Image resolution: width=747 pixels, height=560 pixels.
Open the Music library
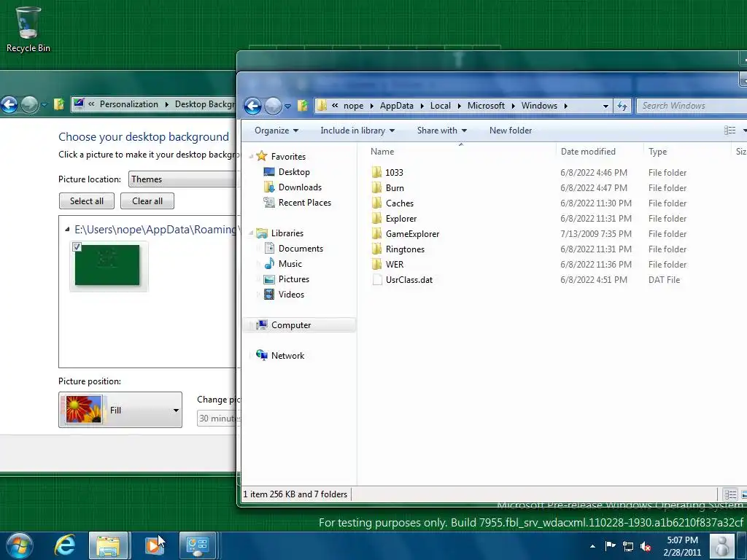click(290, 264)
